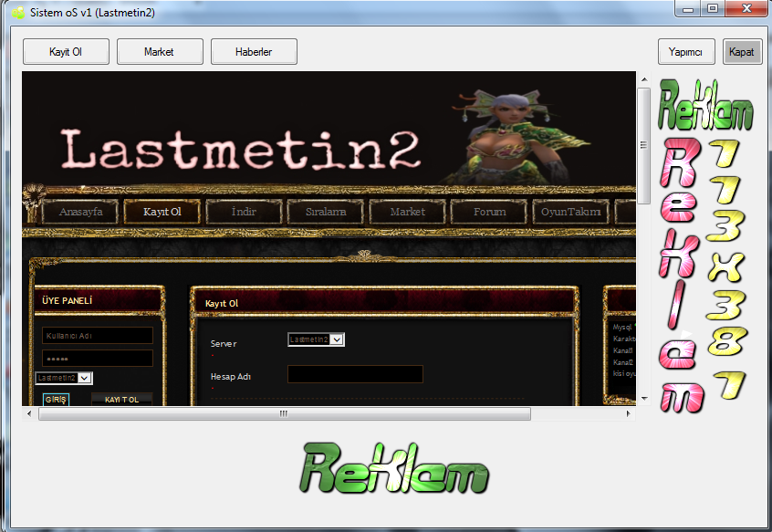Click the Kayit Ol top button

pyautogui.click(x=66, y=52)
